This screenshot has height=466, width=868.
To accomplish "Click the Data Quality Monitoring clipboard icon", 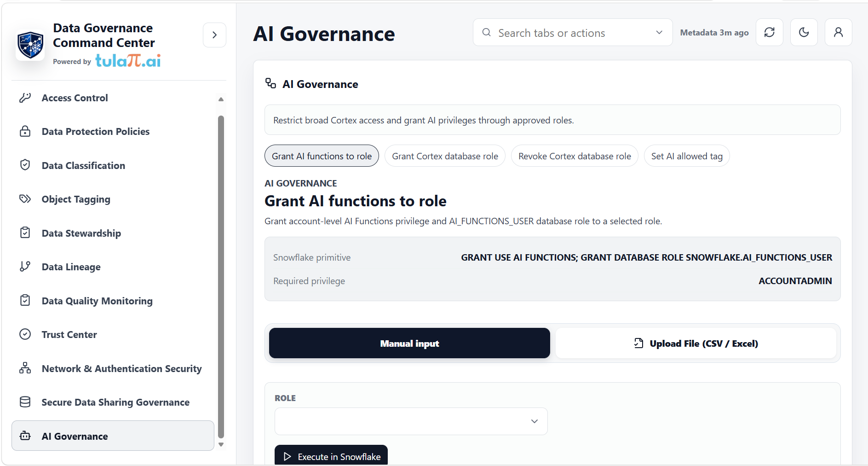I will point(25,300).
